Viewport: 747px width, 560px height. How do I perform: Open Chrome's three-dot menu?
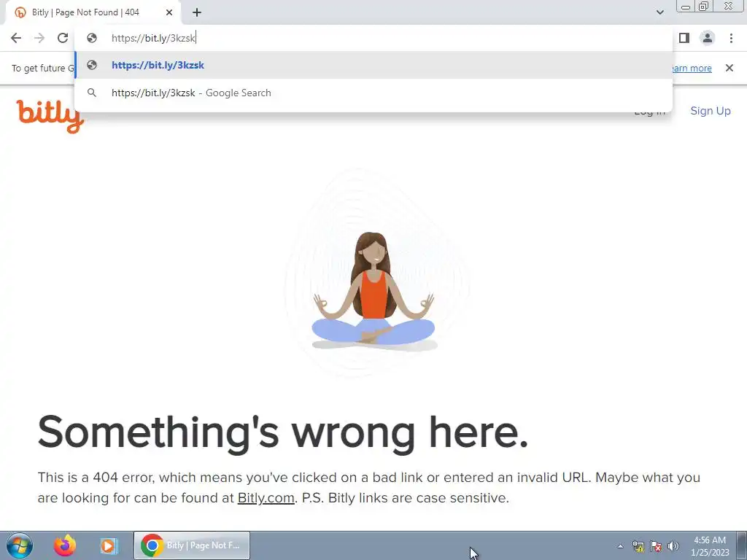731,38
